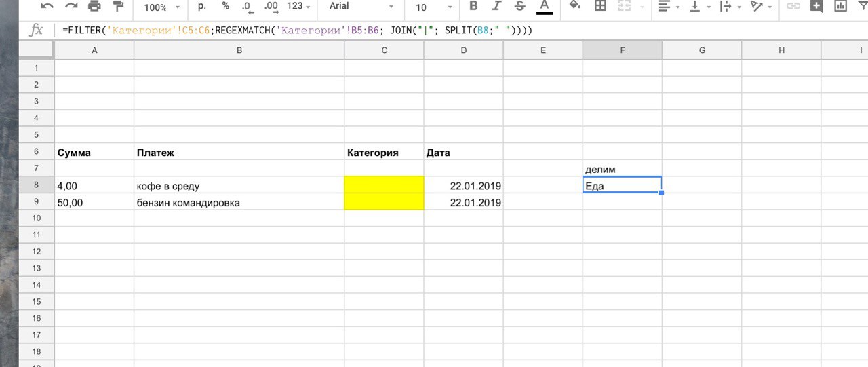The height and width of the screenshot is (367, 868).
Task: Click the Undo arrow icon
Action: (x=47, y=7)
